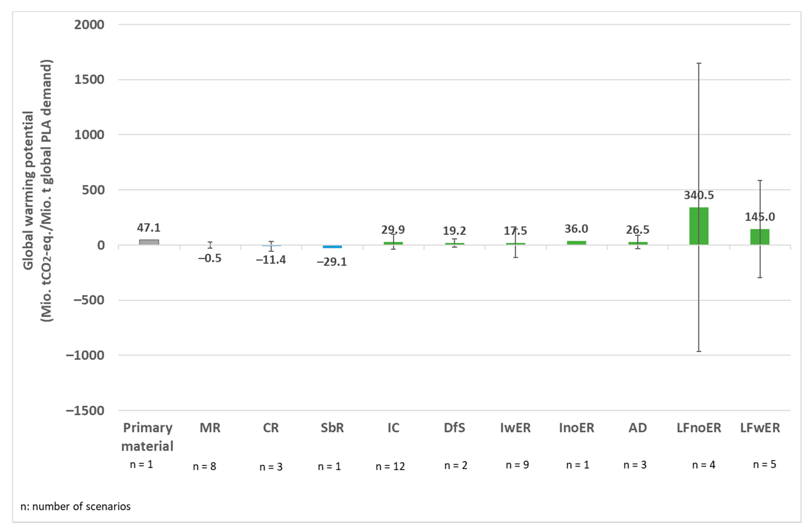
Task: Select the Global warming potential axis title
Action: (x=37, y=191)
